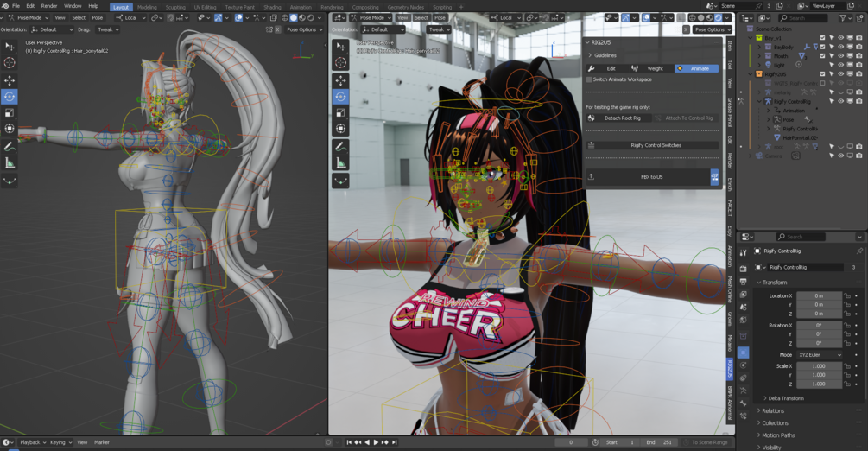Viewport: 868px width, 451px height.
Task: Hide Rigify ControlRig via eye icon
Action: pyautogui.click(x=841, y=101)
